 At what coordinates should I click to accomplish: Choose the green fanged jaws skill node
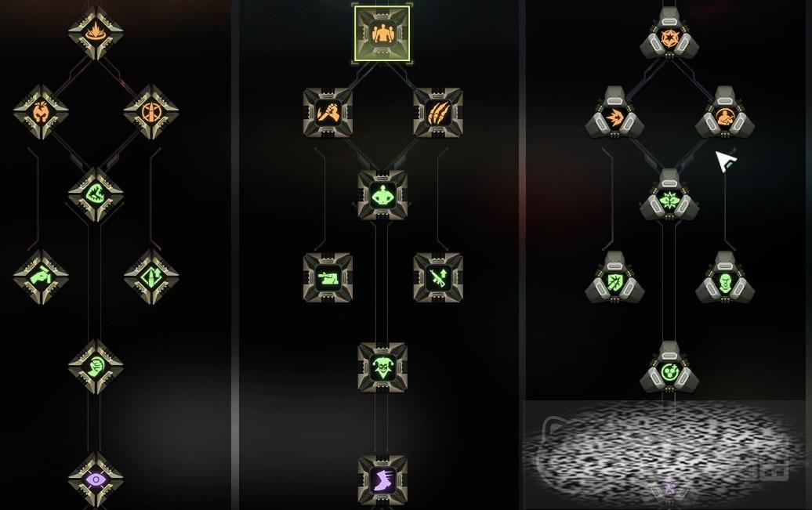96,195
